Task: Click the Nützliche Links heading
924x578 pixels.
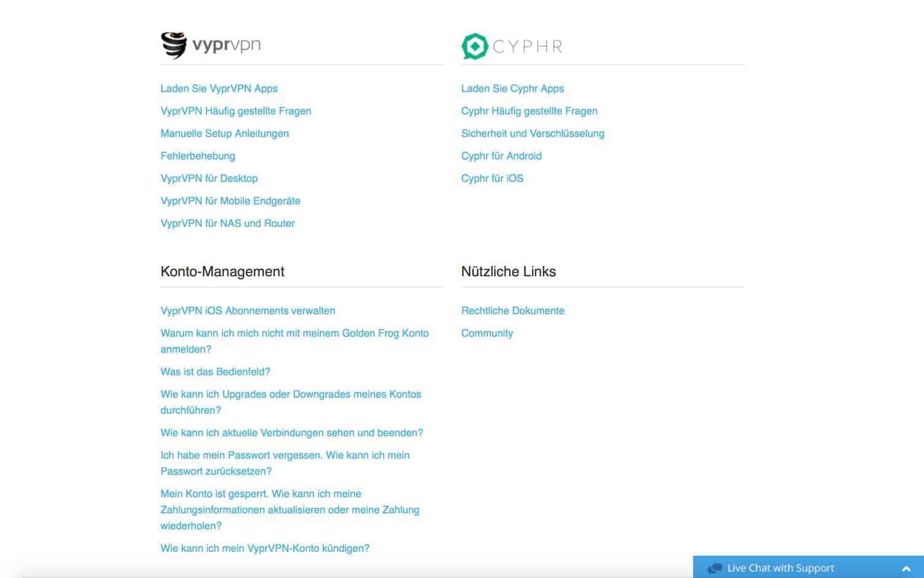Action: tap(508, 272)
